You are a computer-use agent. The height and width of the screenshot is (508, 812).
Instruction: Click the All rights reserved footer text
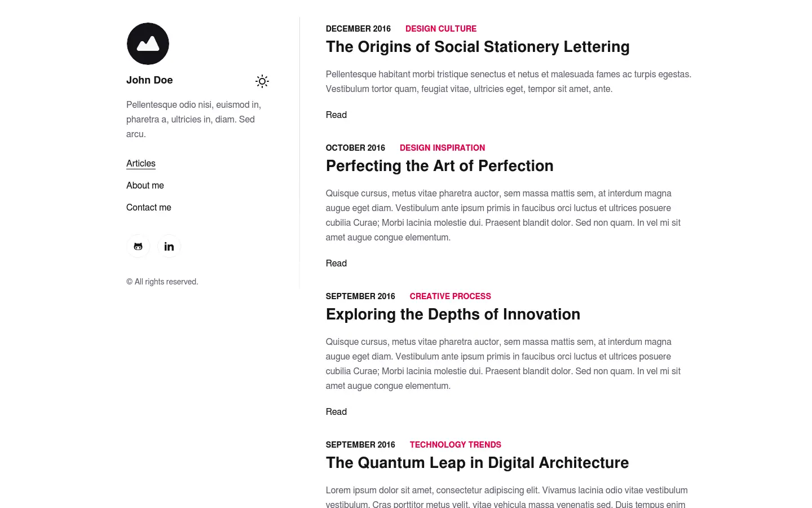click(162, 282)
